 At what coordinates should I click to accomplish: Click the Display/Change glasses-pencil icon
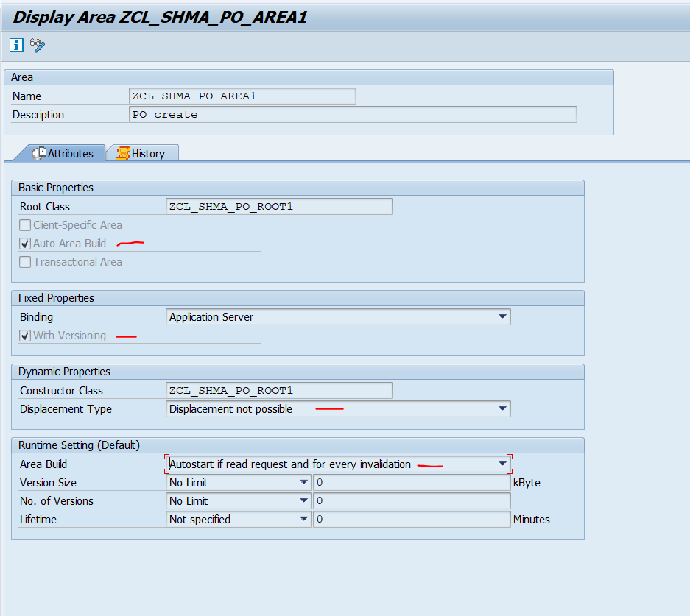(35, 45)
